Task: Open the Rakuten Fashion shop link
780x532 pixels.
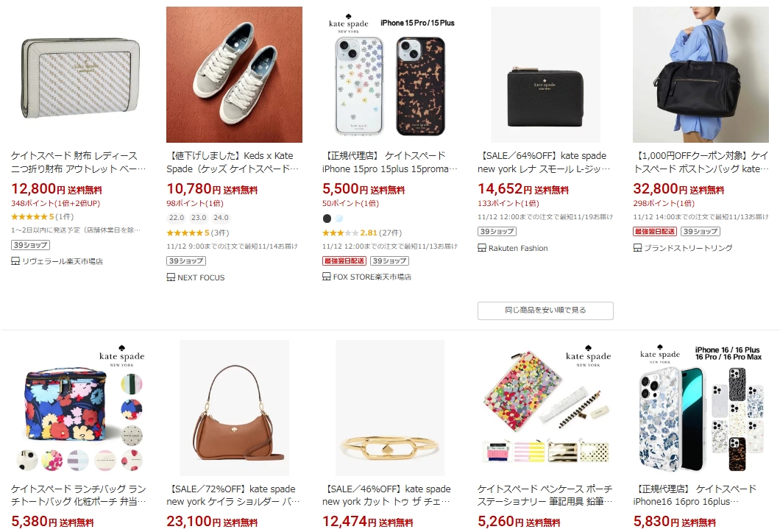Action: tap(518, 248)
